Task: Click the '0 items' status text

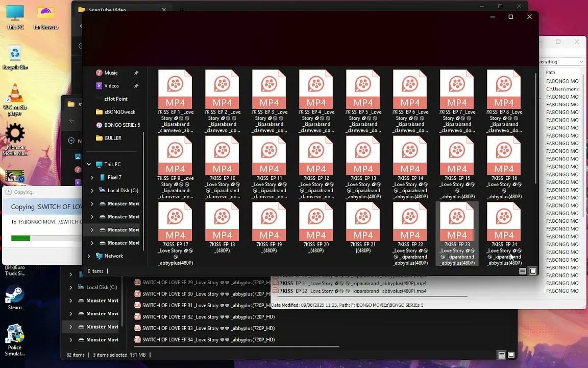Action: coord(95,271)
